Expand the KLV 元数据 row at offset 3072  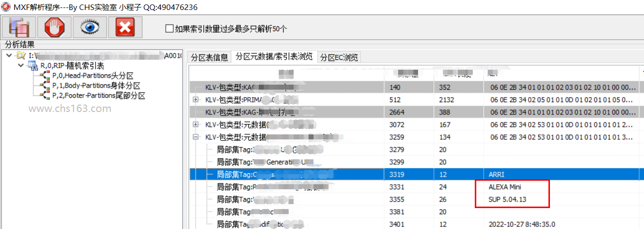coord(196,124)
